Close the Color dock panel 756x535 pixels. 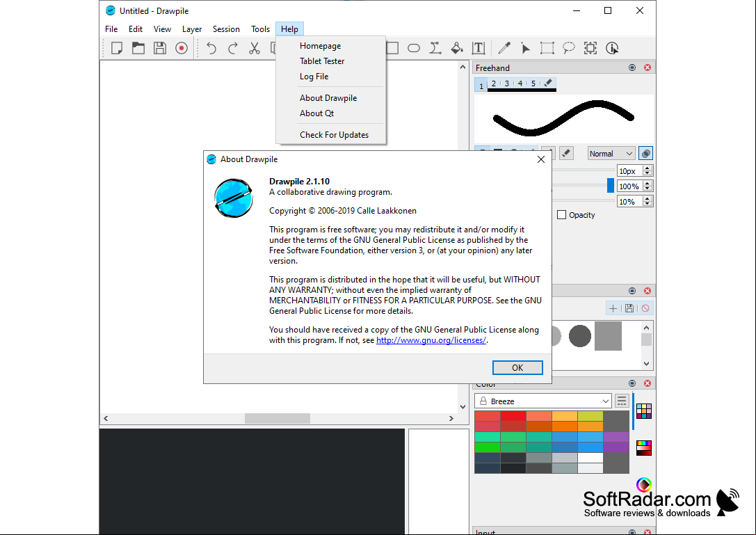(x=648, y=383)
